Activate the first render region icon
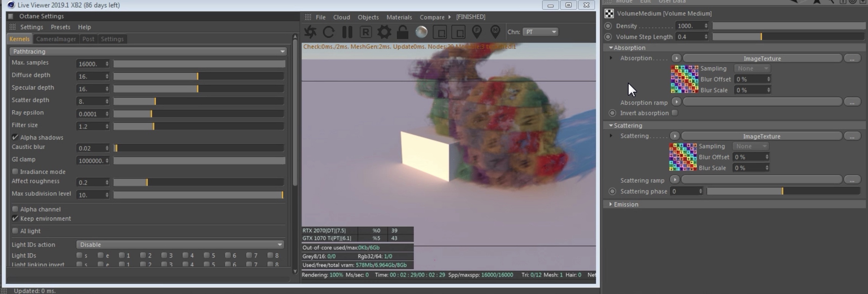The image size is (868, 294). [x=440, y=32]
